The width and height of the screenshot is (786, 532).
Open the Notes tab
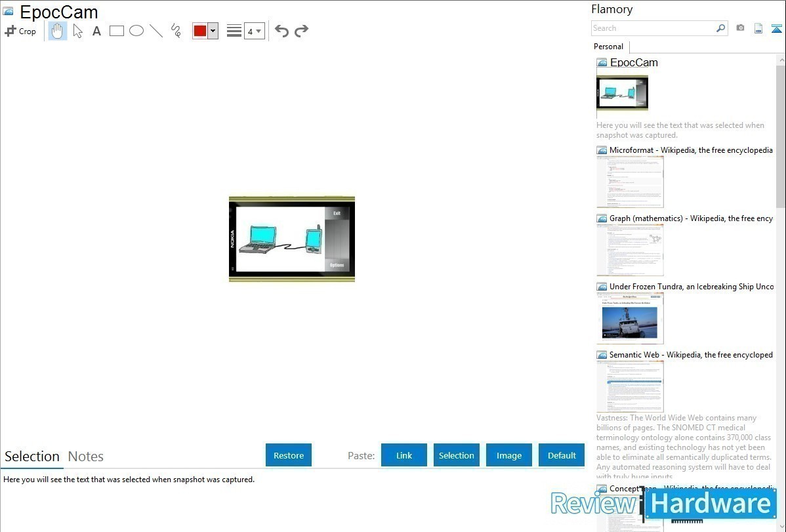tap(86, 457)
